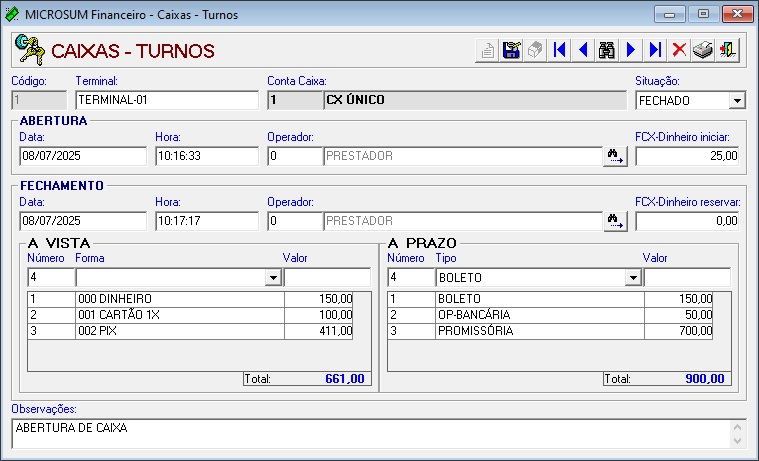Click the new record document icon
The image size is (759, 461).
pyautogui.click(x=487, y=50)
